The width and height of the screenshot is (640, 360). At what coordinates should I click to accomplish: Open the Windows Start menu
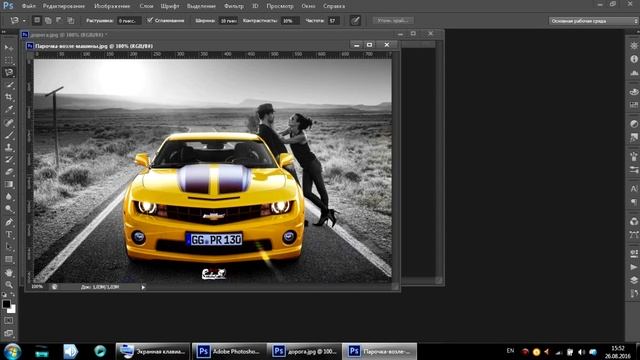tap(12, 351)
